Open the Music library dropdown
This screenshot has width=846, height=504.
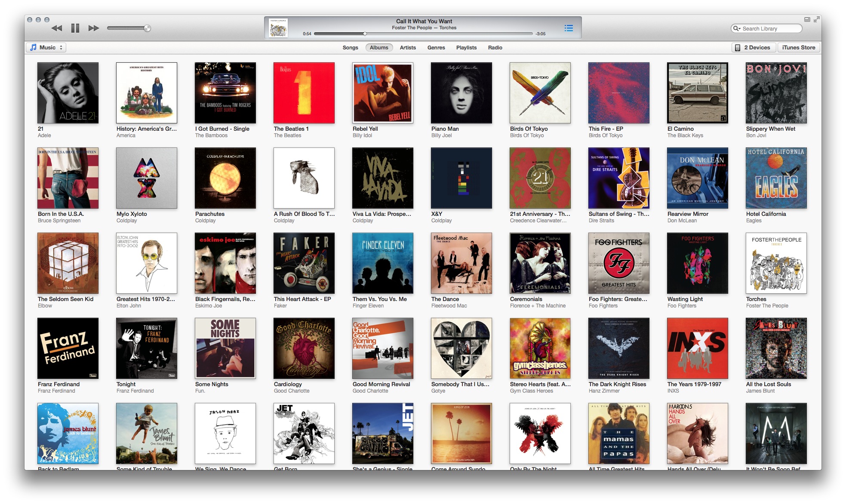tap(46, 48)
